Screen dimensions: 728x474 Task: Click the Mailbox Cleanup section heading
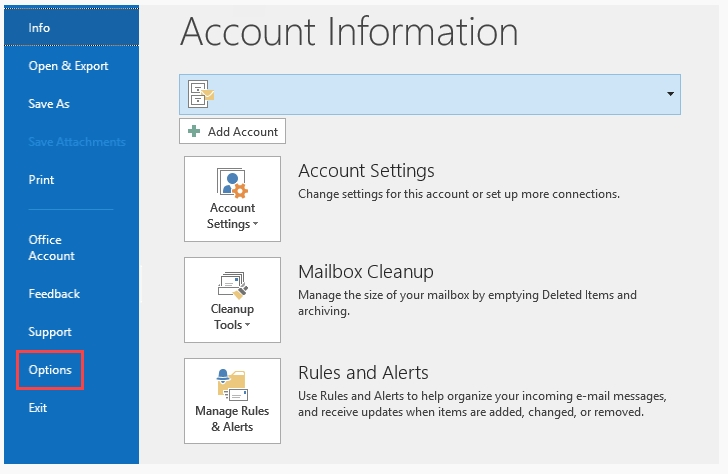pos(366,272)
